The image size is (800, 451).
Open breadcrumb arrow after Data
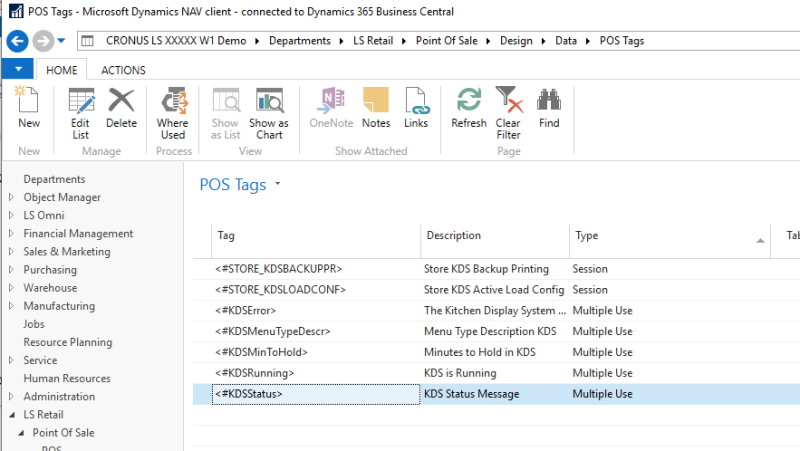pyautogui.click(x=588, y=41)
